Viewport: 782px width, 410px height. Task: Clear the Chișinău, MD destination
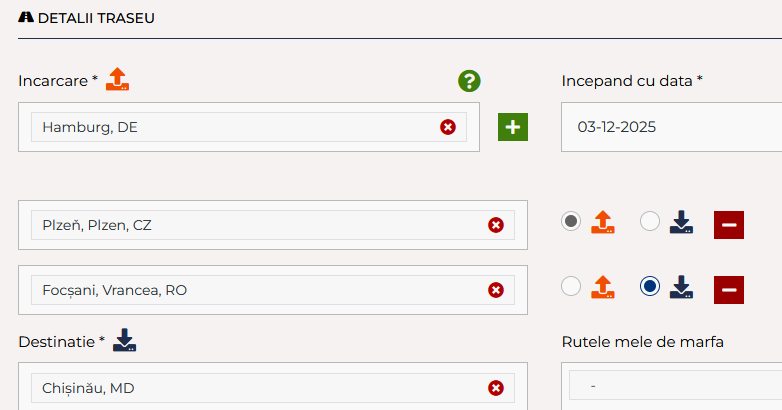495,388
